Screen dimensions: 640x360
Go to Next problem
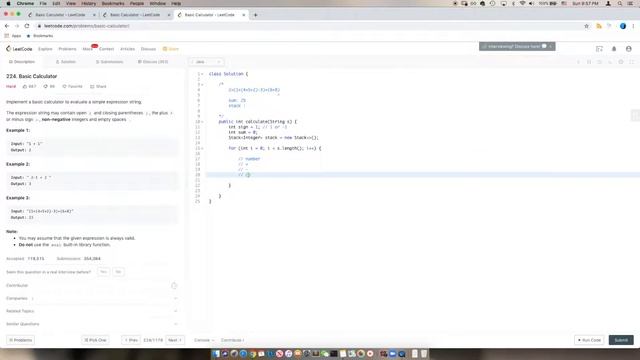click(175, 340)
